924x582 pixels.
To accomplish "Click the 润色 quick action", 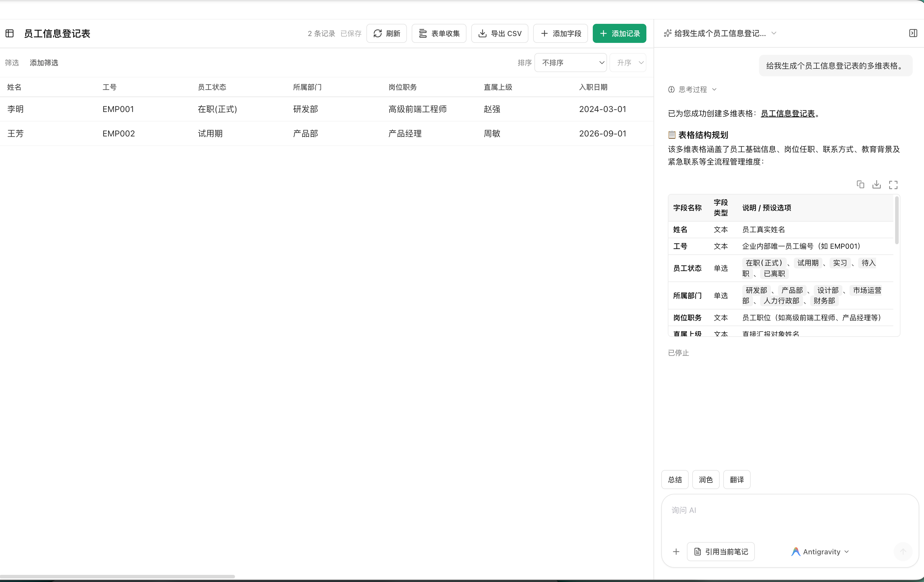I will click(x=706, y=480).
